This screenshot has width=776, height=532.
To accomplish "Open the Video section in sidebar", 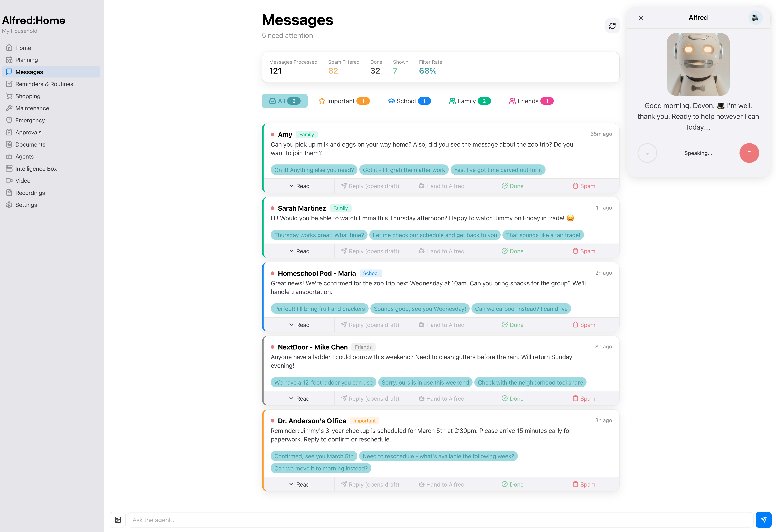I will (23, 180).
